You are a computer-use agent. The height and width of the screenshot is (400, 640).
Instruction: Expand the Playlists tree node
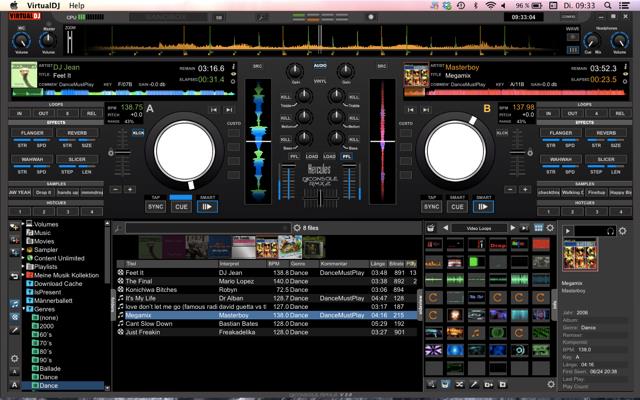point(25,267)
